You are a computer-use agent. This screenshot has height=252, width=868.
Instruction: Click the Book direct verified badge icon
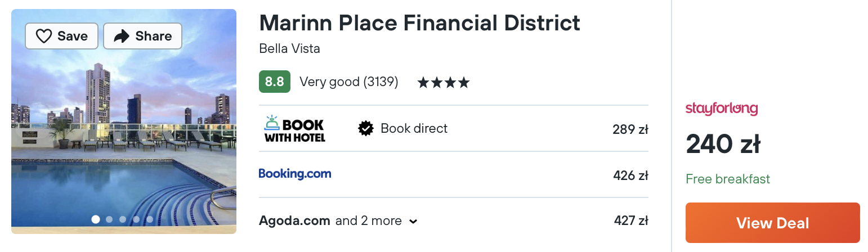click(x=366, y=129)
